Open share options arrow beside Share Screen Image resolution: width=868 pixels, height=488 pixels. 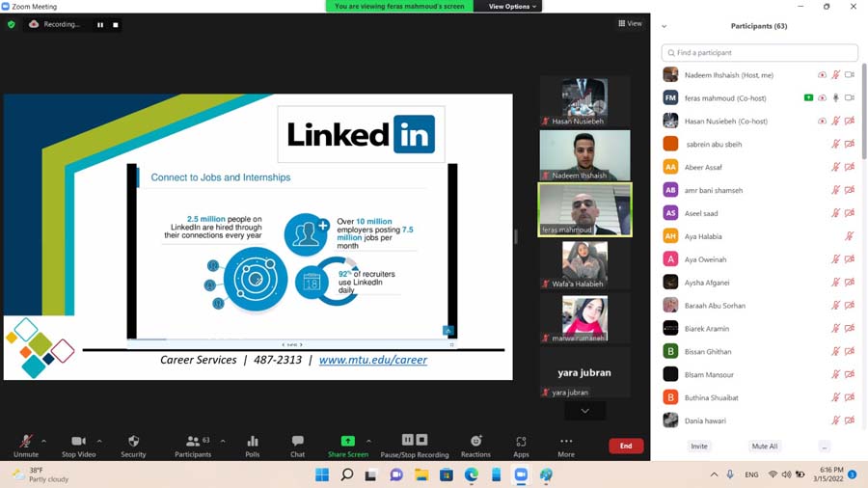368,441
